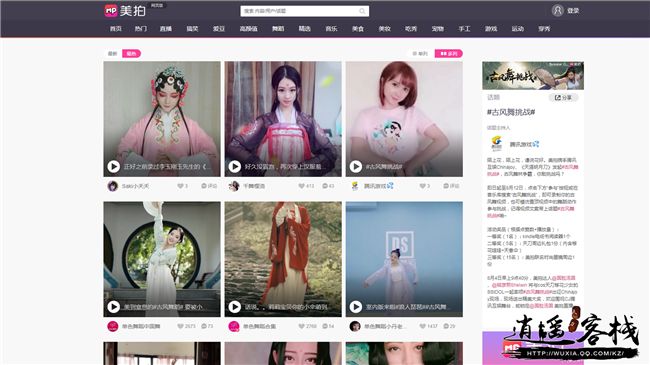650x365 pixels.
Task: Click the #古风舞挑战# topic title
Action: (511, 112)
